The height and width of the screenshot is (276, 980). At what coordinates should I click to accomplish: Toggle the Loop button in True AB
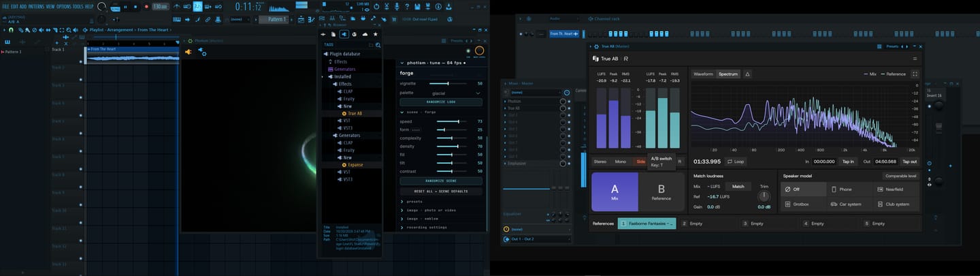[x=736, y=162]
